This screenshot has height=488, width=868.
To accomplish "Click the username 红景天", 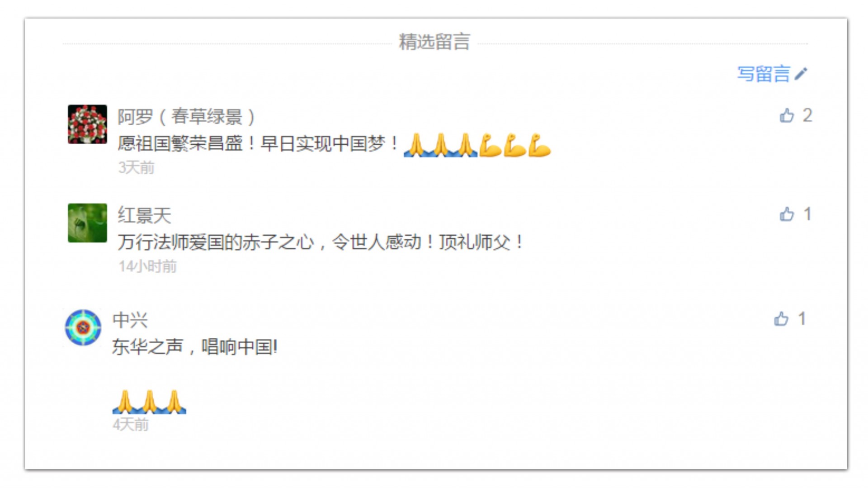I will tap(144, 215).
